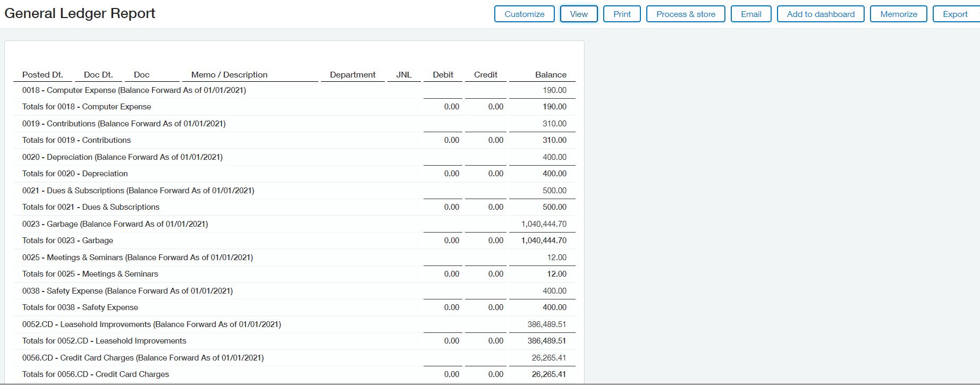
Task: Click the Department column header
Action: [352, 75]
